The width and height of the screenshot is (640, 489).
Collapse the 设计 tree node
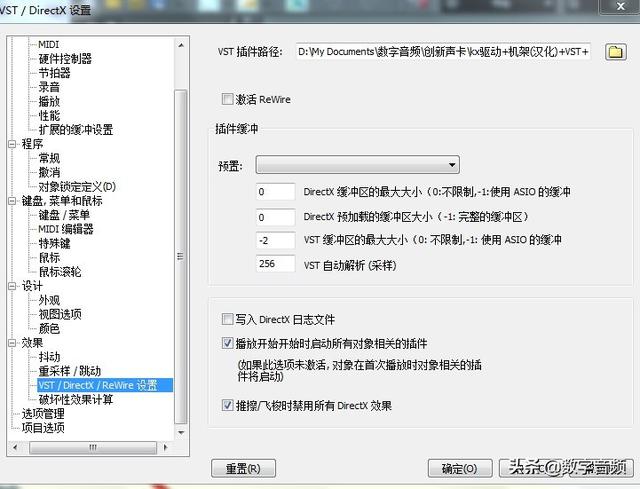click(12, 286)
